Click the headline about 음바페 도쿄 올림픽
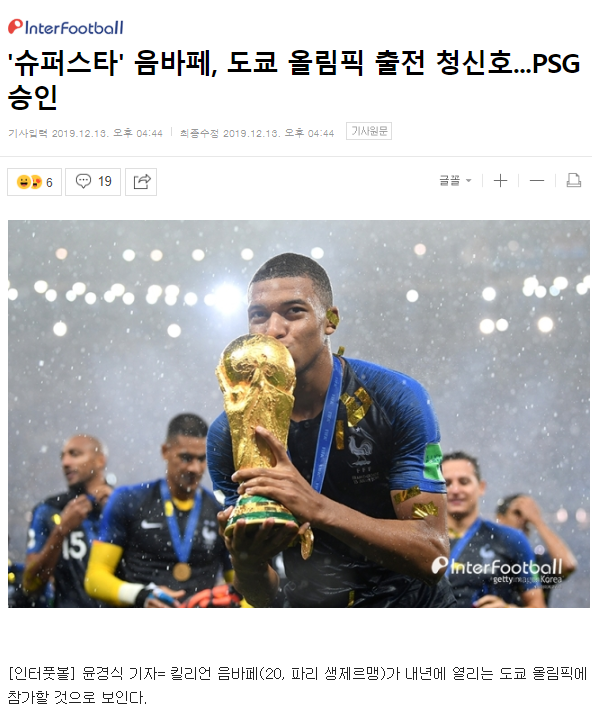 click(294, 80)
